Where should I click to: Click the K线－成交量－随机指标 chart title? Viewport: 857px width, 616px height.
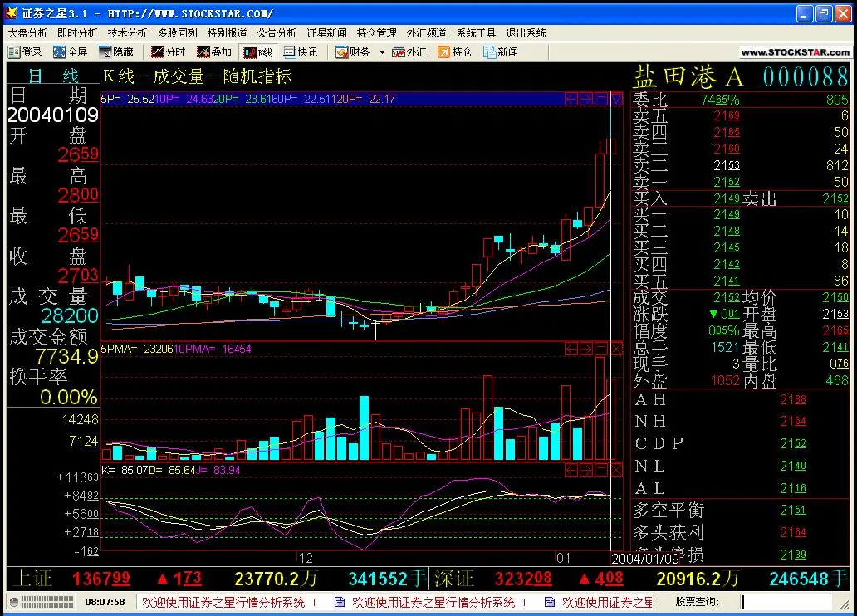198,76
